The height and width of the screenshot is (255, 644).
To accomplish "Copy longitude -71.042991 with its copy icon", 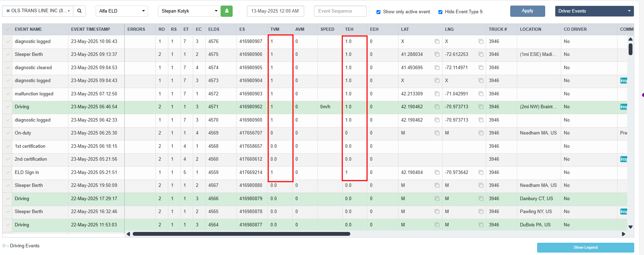I will point(481,94).
